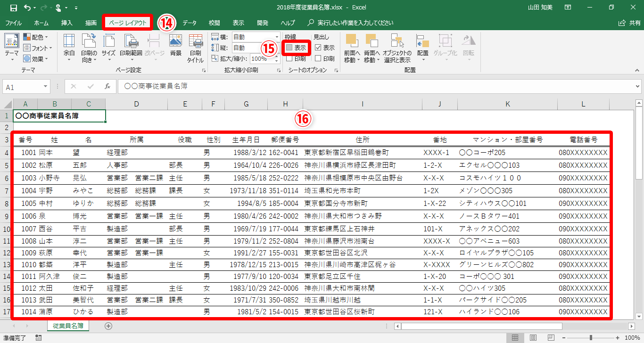This screenshot has height=343, width=644.
Task: Click the cell reading コスモハイツ１００
Action: [508, 178]
